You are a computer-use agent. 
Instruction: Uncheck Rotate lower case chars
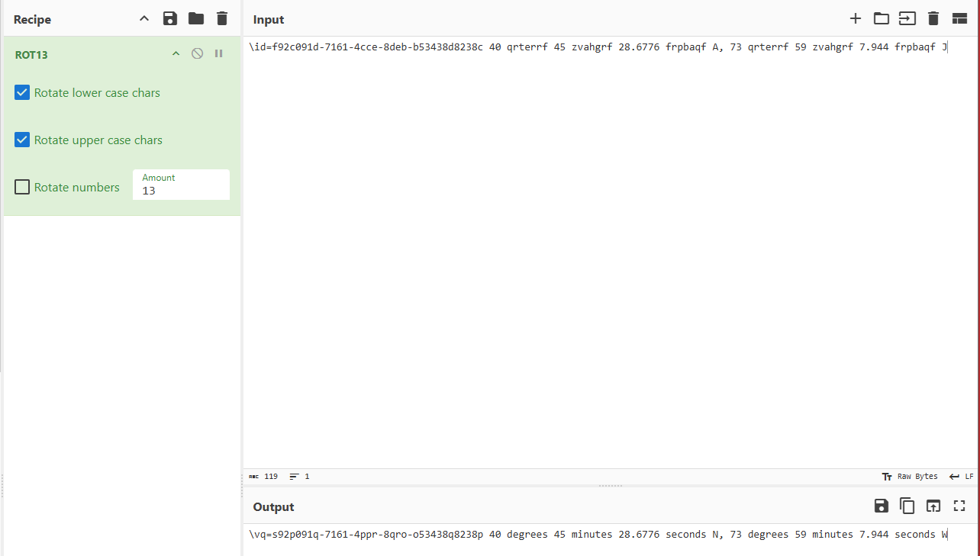point(21,92)
